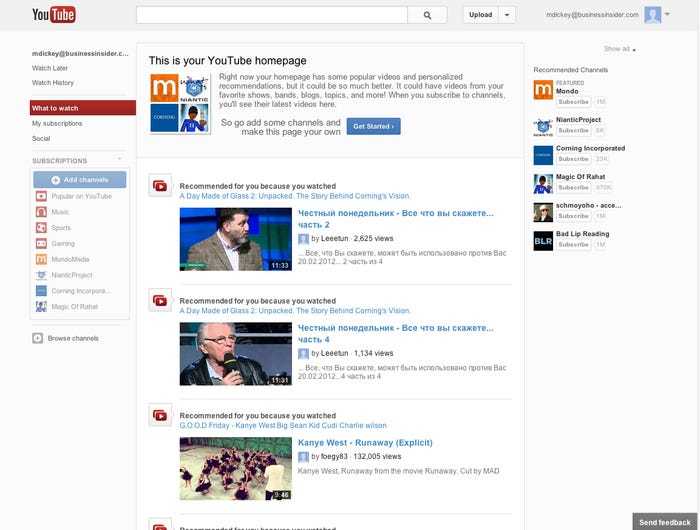Image resolution: width=700 pixels, height=530 pixels.
Task: Click the schmoyoho channel name
Action: pos(588,205)
